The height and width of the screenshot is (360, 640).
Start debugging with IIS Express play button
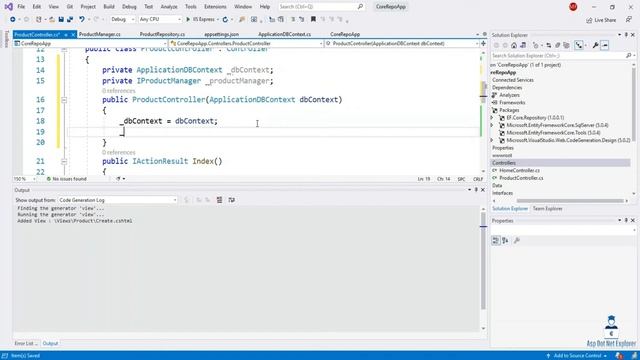(x=188, y=19)
